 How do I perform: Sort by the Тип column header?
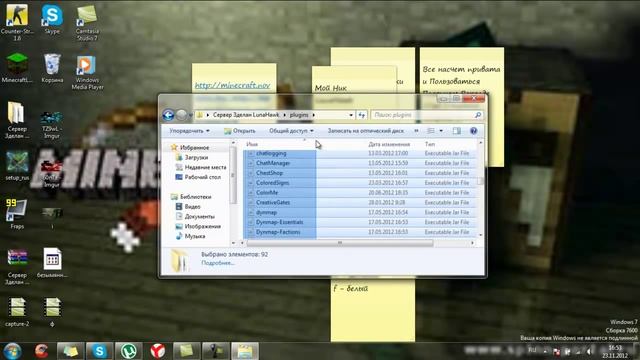[429, 144]
